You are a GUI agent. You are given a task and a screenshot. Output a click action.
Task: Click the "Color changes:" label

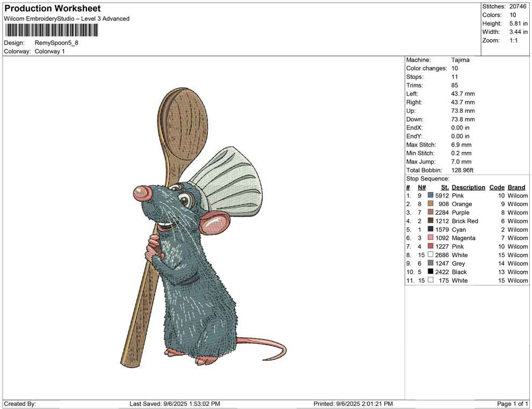(427, 69)
